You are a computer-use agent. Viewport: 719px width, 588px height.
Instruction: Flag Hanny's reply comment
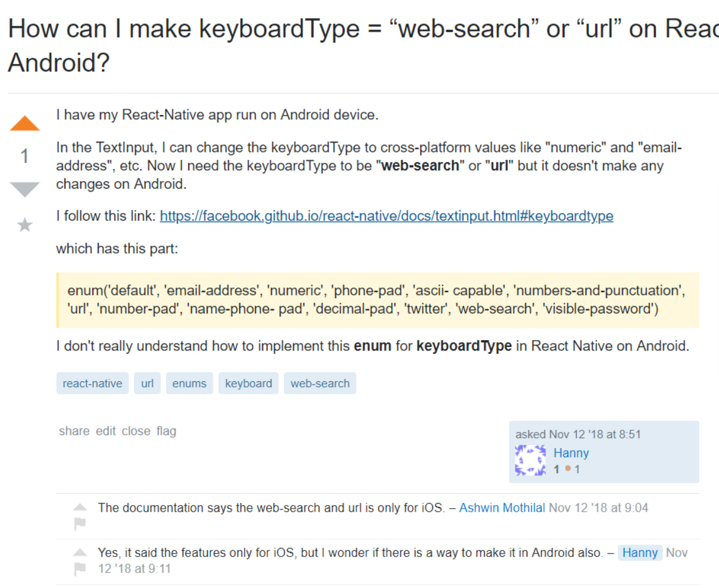(80, 568)
